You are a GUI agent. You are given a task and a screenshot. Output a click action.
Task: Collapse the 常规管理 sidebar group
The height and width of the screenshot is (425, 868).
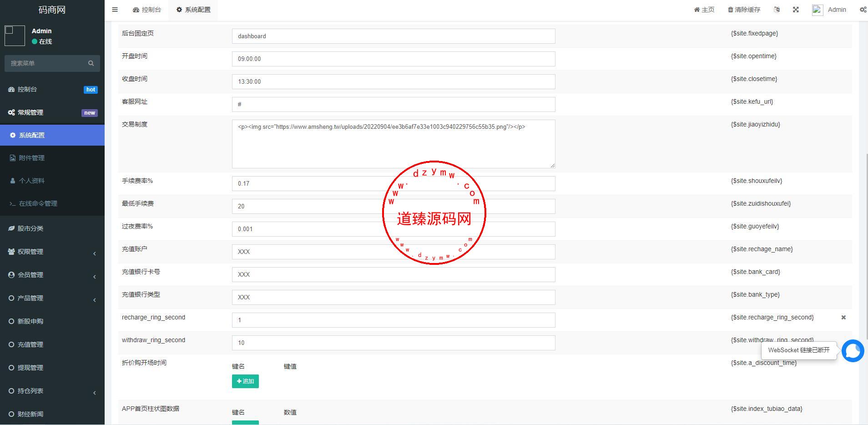pyautogui.click(x=52, y=112)
